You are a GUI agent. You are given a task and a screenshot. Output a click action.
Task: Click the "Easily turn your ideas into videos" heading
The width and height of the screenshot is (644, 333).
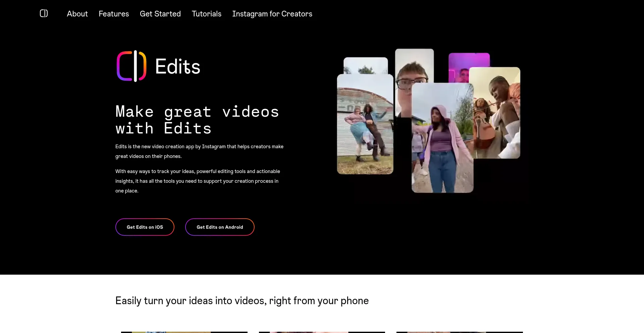242,300
